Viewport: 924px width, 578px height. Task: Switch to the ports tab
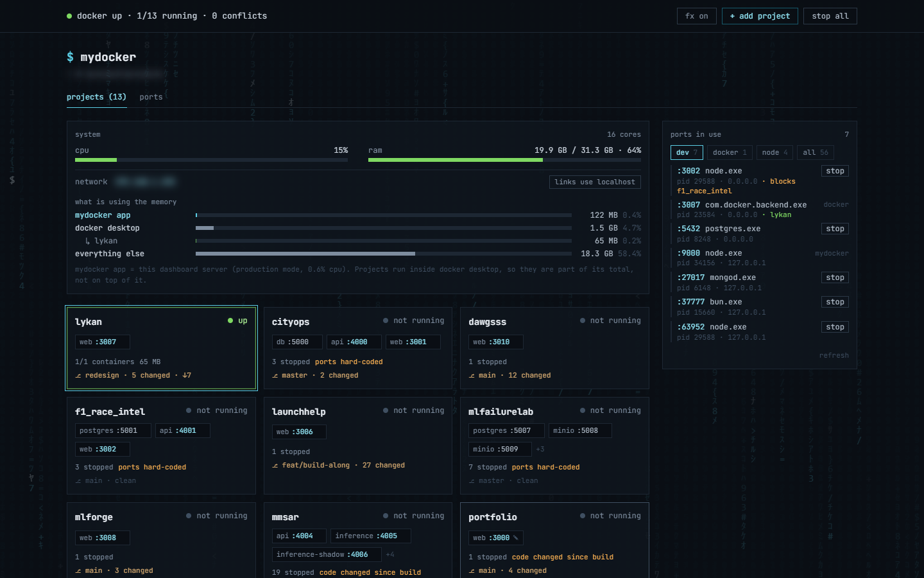point(151,97)
